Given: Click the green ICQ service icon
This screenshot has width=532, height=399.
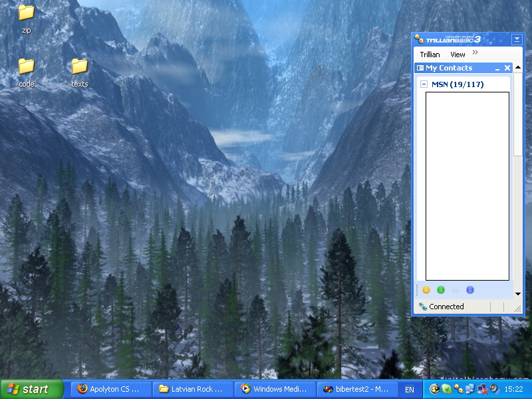Looking at the screenshot, I should pyautogui.click(x=441, y=290).
